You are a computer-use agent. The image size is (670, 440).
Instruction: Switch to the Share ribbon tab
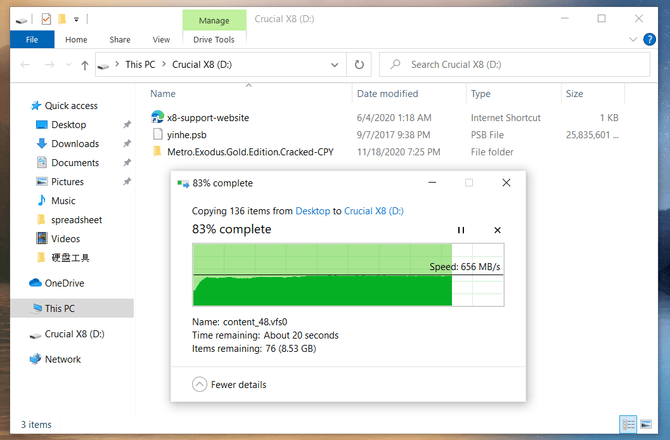pyautogui.click(x=120, y=40)
